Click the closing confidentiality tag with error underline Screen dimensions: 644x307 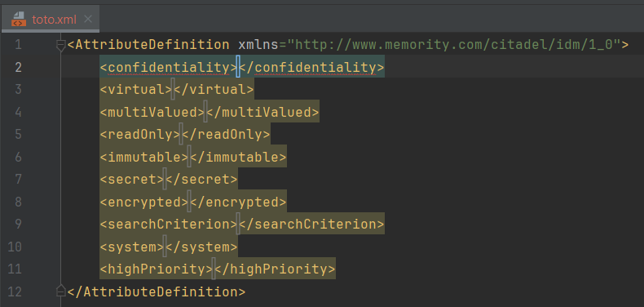tap(311, 67)
